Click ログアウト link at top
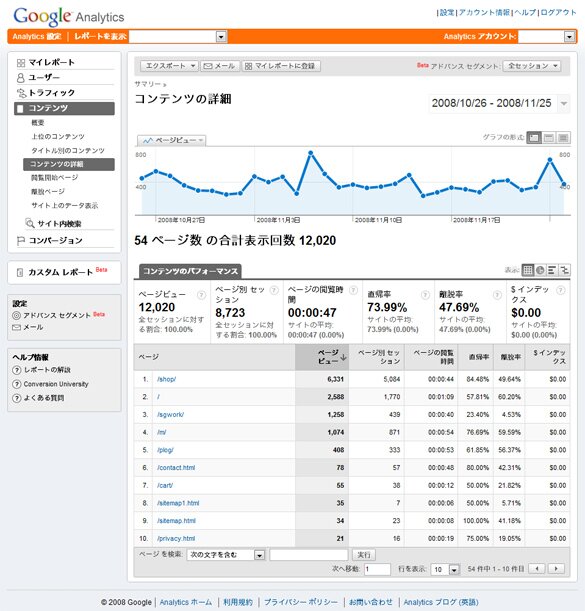 click(558, 12)
